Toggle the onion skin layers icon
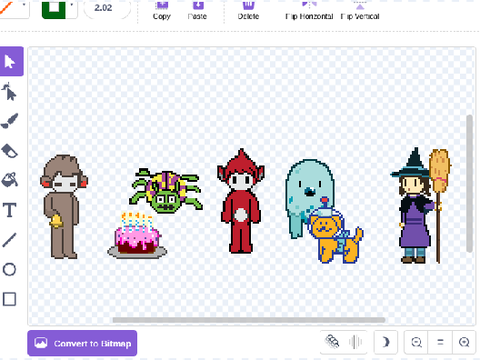 pos(332,342)
